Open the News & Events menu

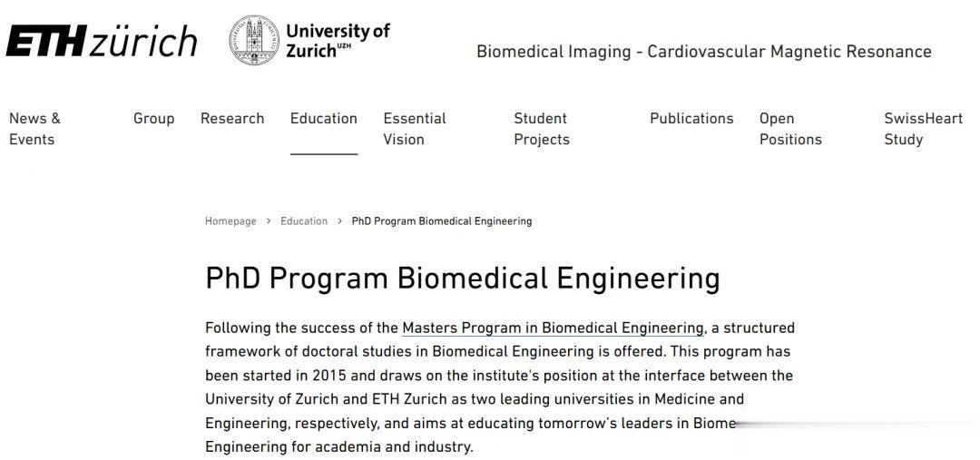point(34,129)
